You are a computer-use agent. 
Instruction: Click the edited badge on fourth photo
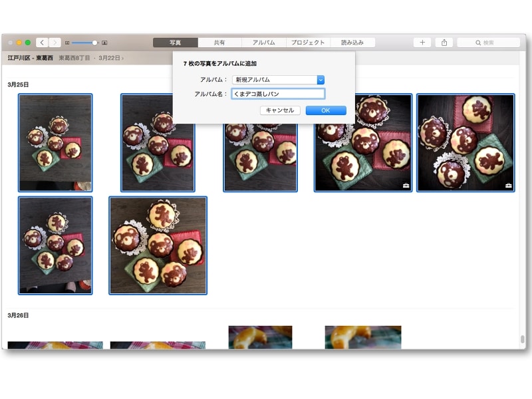click(x=406, y=186)
